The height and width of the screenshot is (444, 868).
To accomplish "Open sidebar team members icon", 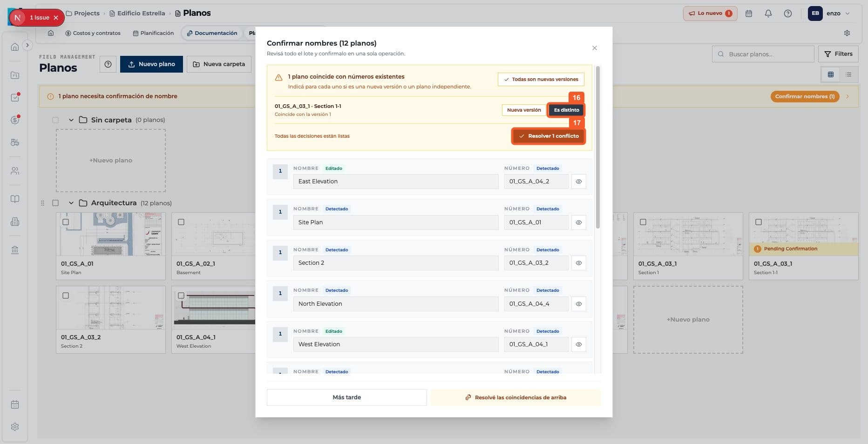I will pyautogui.click(x=15, y=171).
